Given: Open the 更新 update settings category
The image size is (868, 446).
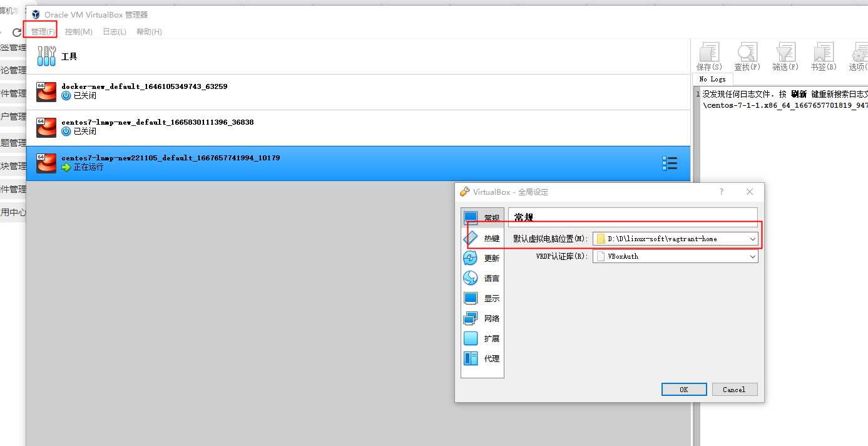Looking at the screenshot, I should [x=482, y=258].
